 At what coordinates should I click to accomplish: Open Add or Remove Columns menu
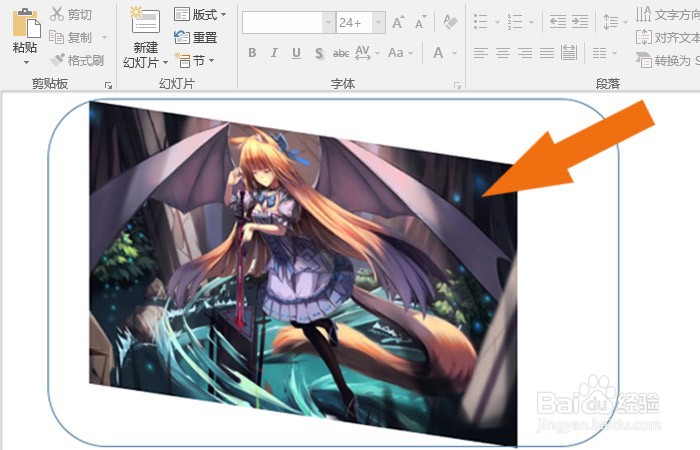tap(605, 53)
